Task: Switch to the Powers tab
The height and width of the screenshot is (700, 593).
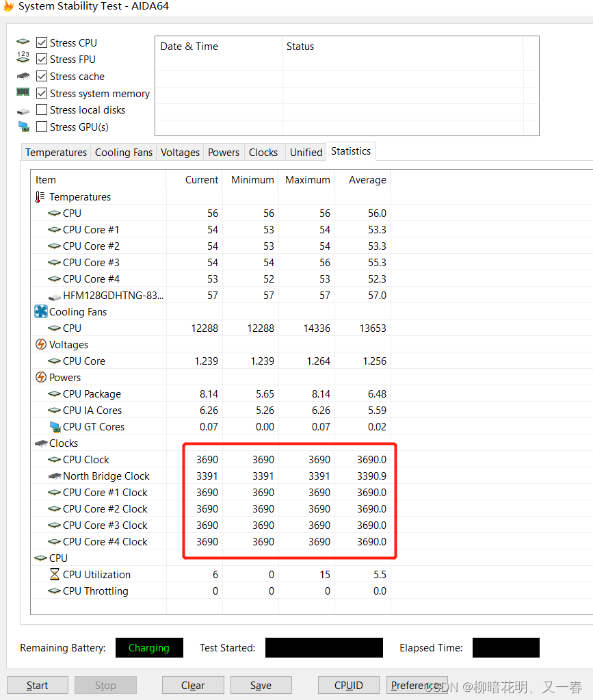Action: (x=224, y=152)
